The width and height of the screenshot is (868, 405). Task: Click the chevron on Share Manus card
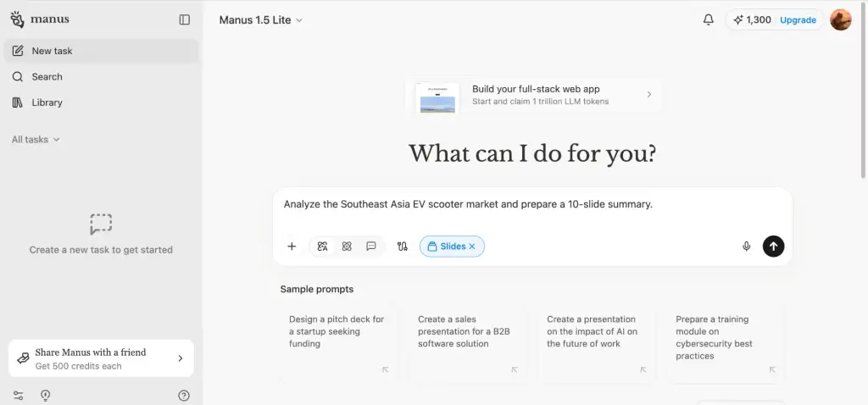pyautogui.click(x=180, y=358)
